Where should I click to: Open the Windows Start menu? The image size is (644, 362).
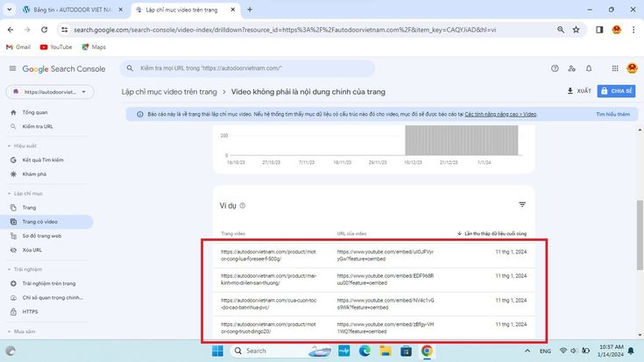point(217,351)
